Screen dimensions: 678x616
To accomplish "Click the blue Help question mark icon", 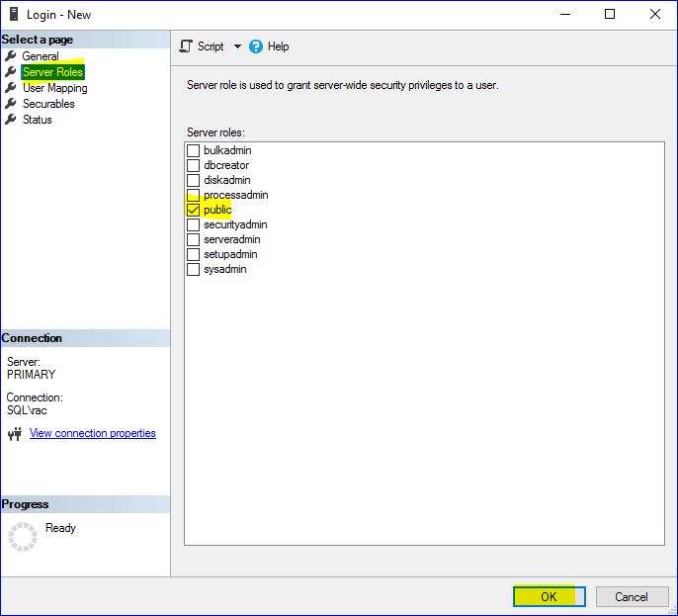I will point(256,46).
